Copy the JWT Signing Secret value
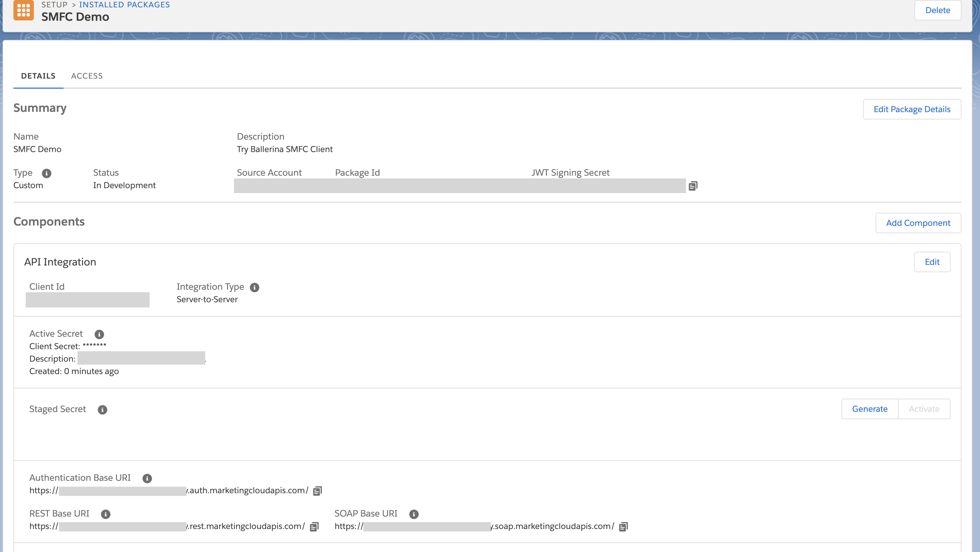 [x=693, y=186]
